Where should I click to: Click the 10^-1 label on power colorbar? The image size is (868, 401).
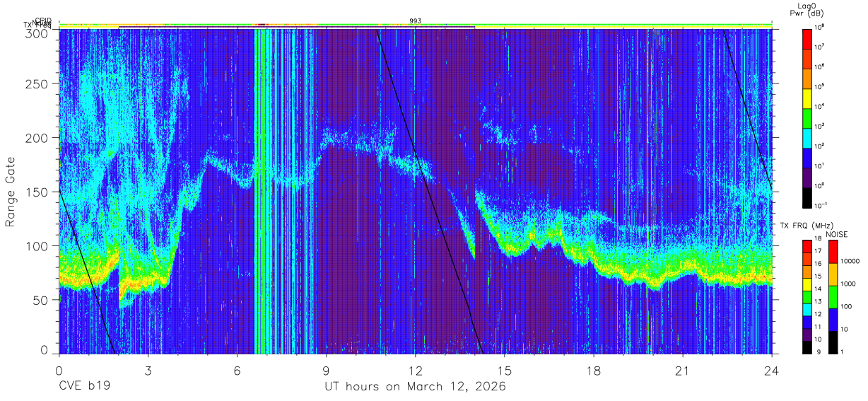coord(821,205)
